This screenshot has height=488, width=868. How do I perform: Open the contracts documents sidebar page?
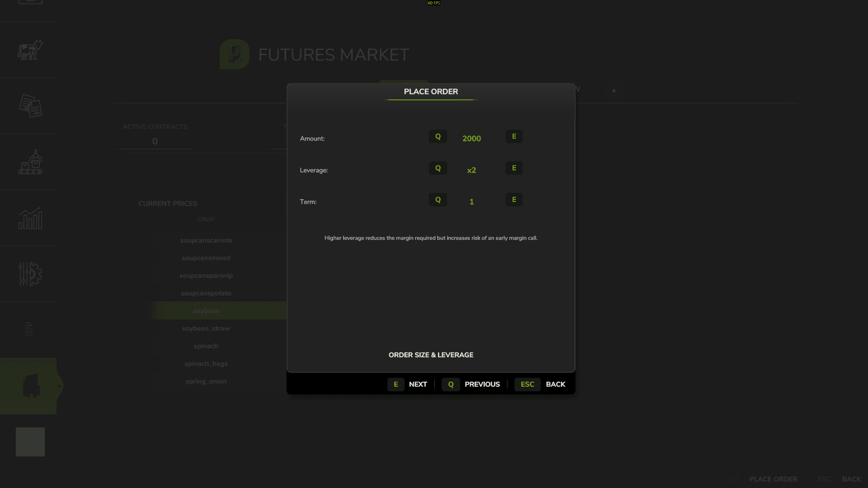pos(30,106)
